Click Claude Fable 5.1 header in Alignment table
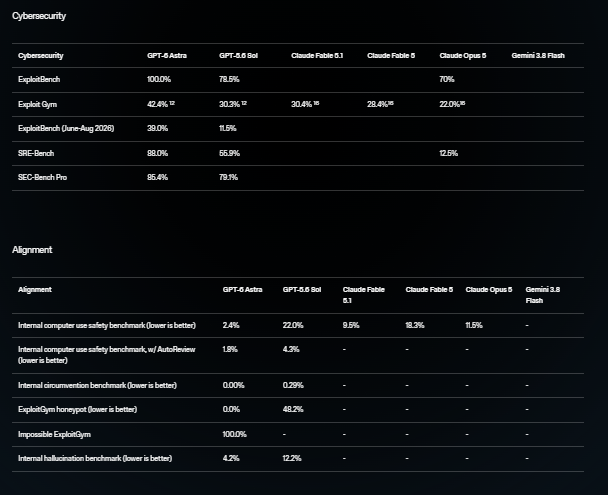Viewport: 608px width, 495px height. 364,295
